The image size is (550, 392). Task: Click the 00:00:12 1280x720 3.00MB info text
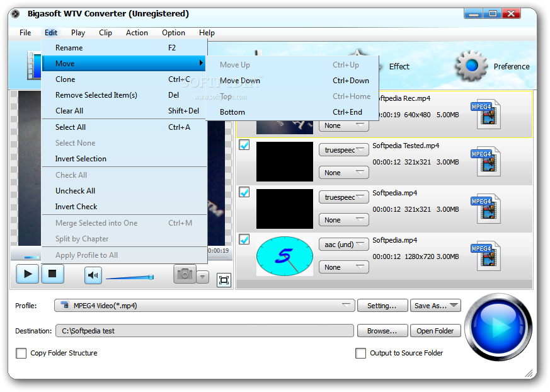pos(416,257)
